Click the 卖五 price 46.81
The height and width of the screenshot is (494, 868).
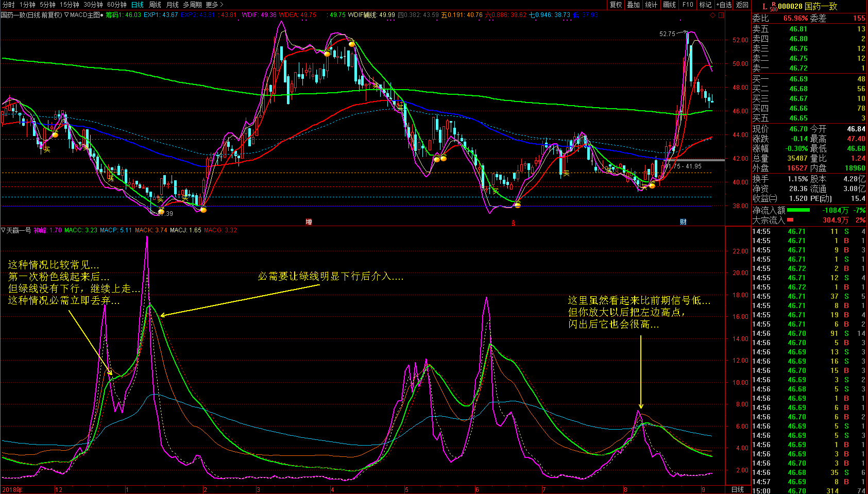pos(798,29)
